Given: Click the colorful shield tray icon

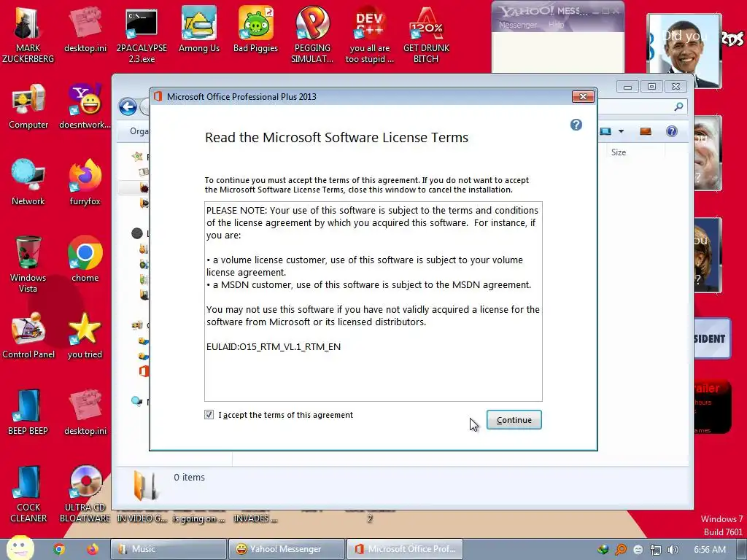Looking at the screenshot, I should pos(603,550).
